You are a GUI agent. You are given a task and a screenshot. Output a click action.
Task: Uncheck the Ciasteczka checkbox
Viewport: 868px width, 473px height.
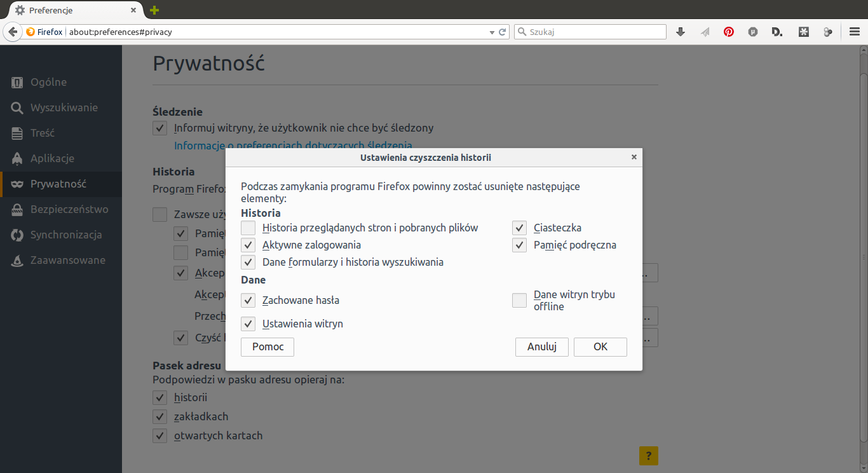pyautogui.click(x=520, y=228)
